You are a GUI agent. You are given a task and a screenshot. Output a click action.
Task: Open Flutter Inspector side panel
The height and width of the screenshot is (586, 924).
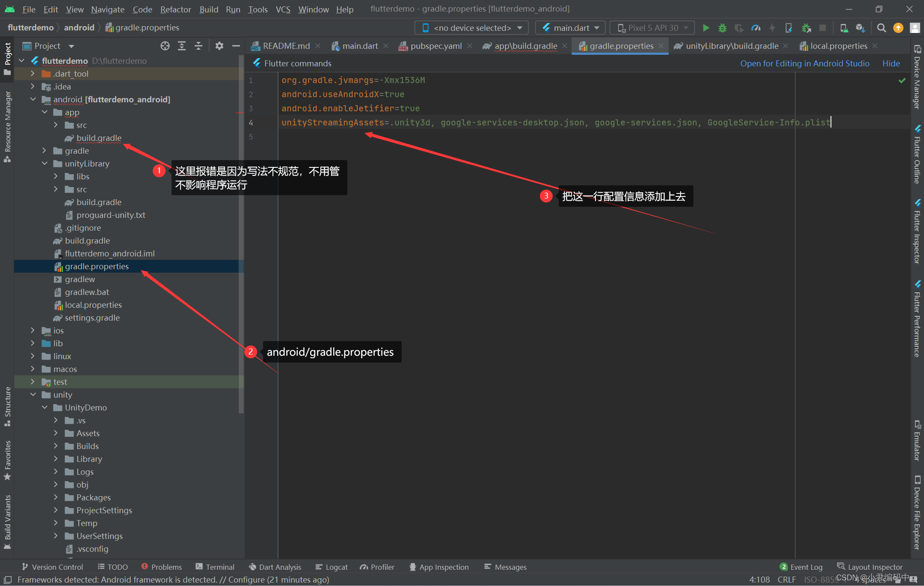(x=918, y=231)
